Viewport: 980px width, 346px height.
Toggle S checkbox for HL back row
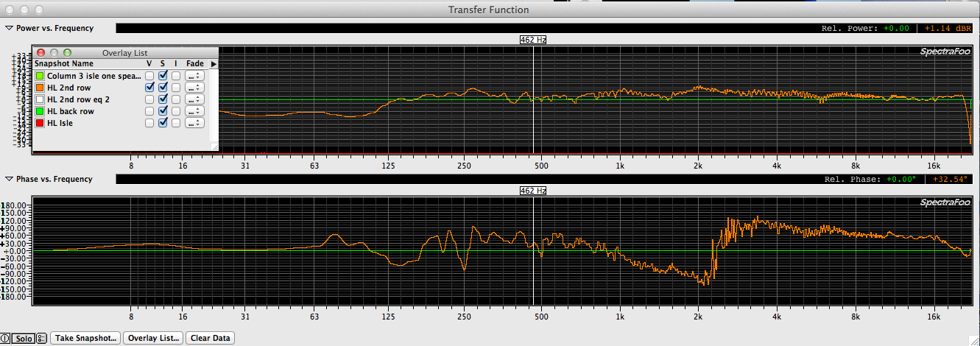point(163,111)
